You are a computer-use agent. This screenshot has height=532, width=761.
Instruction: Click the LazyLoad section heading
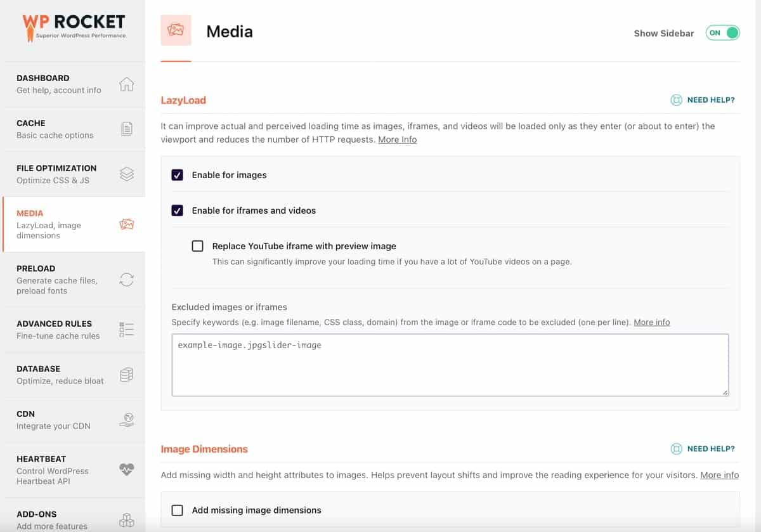click(x=183, y=100)
